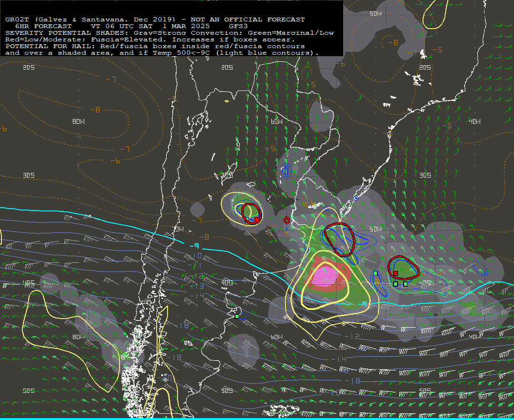Click orange '-8' label below '-7' in Argentina
Viewport: 514px width, 420px height.
point(204,237)
